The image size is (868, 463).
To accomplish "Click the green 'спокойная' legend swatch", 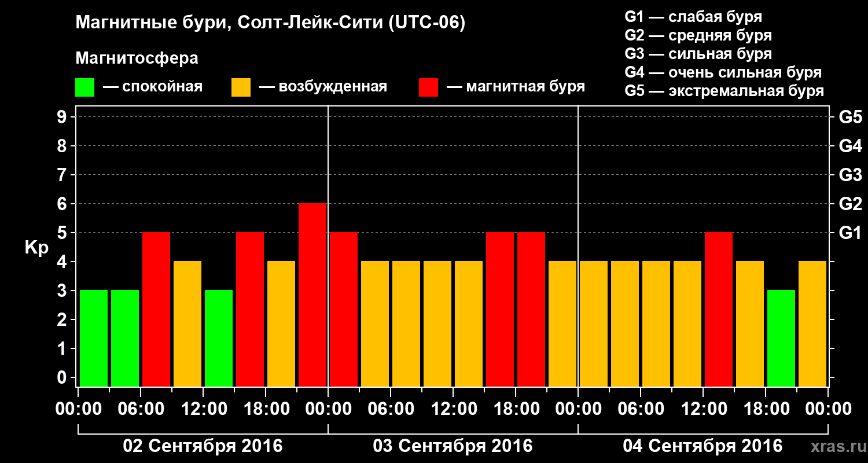I will coord(84,87).
